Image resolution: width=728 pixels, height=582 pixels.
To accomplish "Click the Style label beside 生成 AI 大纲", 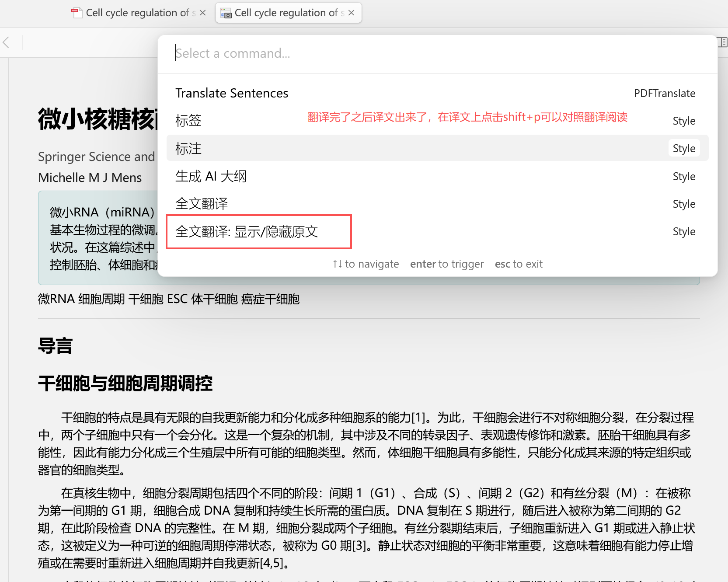I will 684,177.
